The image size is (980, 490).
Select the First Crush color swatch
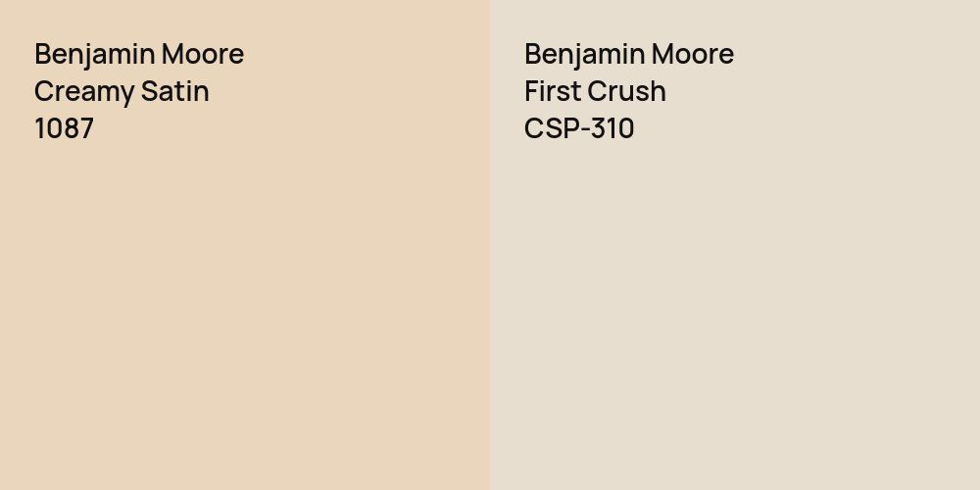[735, 314]
